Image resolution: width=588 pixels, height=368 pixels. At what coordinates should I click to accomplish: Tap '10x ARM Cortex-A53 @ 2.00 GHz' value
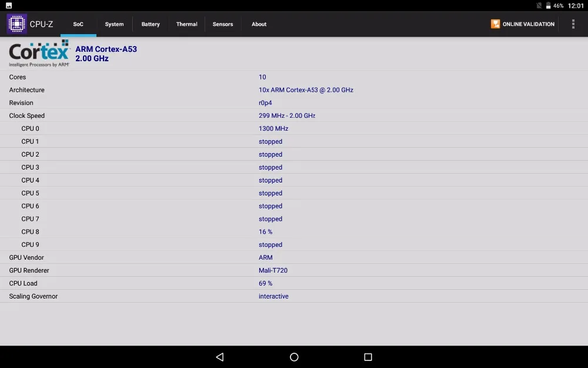[x=306, y=89]
